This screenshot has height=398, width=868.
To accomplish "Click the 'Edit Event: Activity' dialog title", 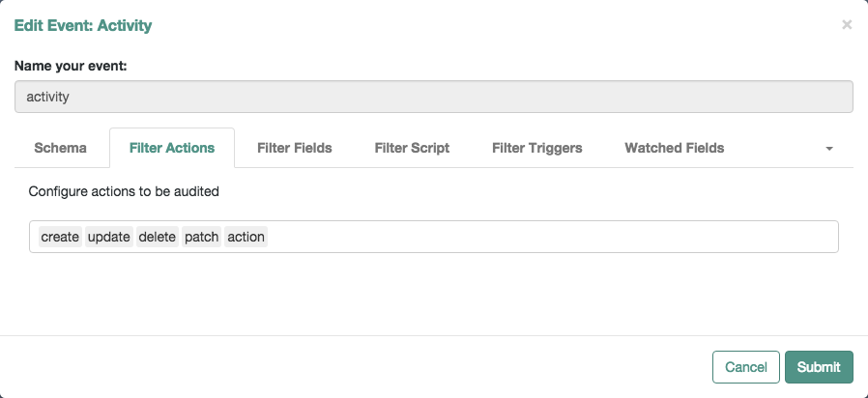I will pyautogui.click(x=83, y=25).
